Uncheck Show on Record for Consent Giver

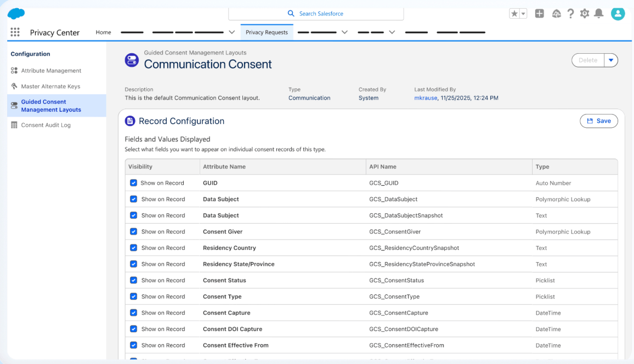(133, 231)
